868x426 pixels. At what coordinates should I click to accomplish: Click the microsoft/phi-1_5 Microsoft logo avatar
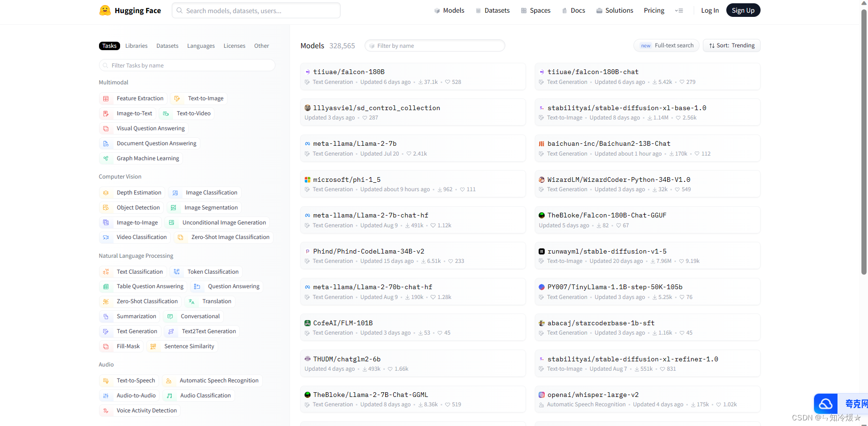click(x=307, y=179)
